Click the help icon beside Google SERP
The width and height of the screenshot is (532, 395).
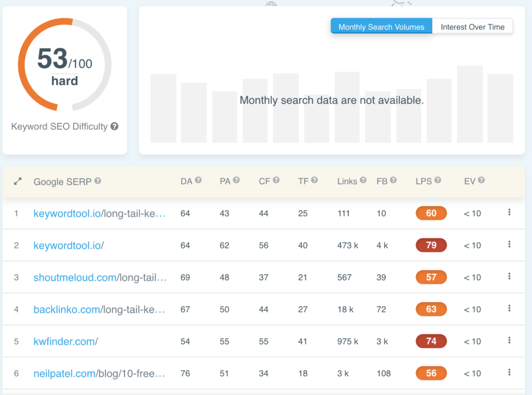[97, 181]
